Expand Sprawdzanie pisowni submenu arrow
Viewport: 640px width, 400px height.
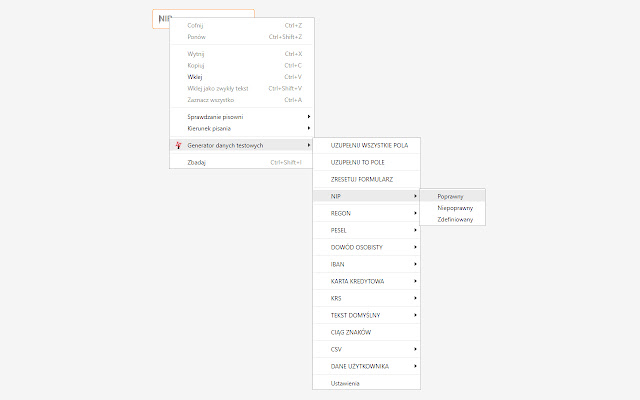pos(309,117)
